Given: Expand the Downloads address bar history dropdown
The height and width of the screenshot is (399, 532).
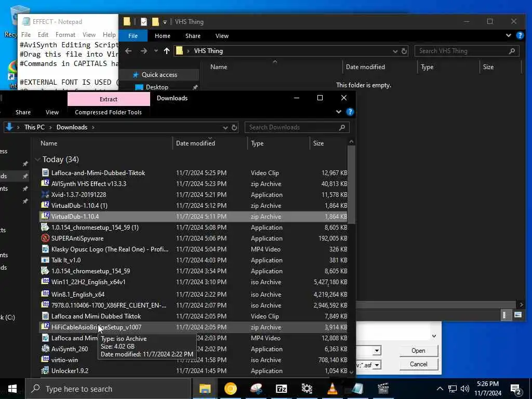Looking at the screenshot, I should click(225, 128).
